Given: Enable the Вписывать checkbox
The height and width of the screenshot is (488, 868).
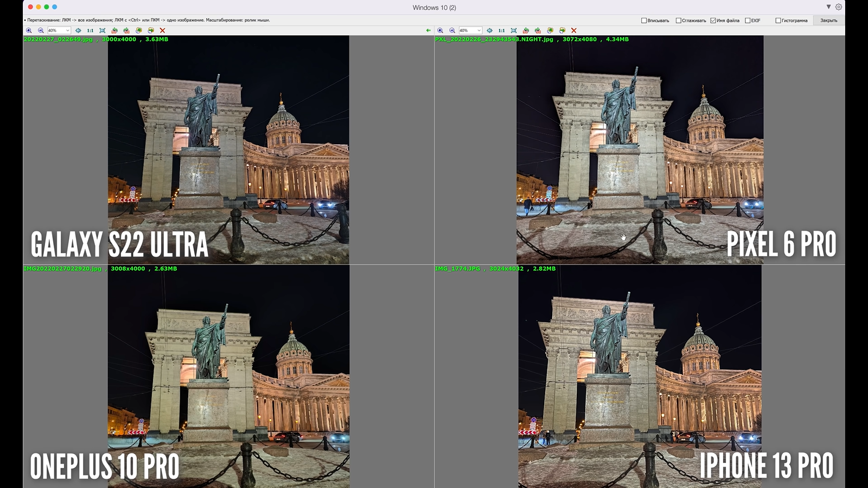Looking at the screenshot, I should (644, 21).
